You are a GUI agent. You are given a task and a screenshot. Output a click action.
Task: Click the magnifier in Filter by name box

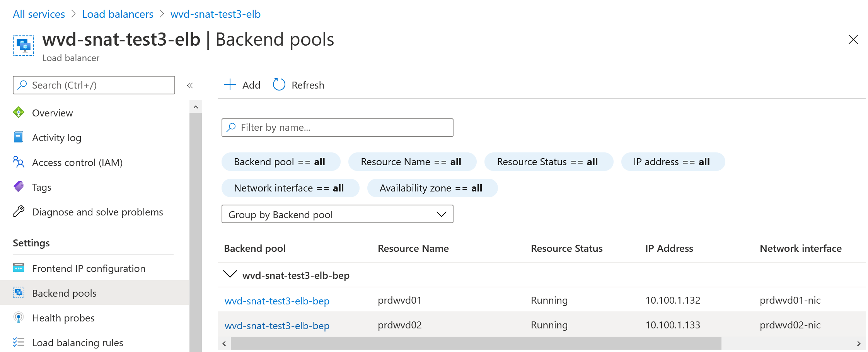pos(231,127)
